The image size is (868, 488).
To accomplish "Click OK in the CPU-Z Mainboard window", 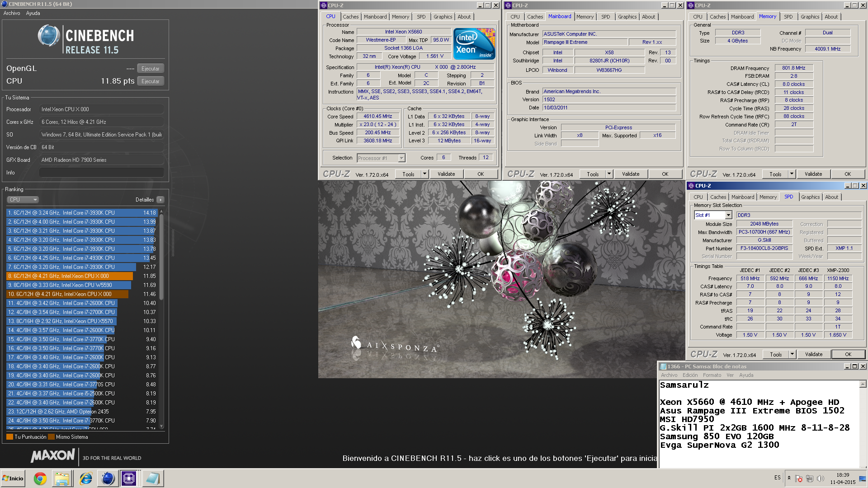I will 665,174.
